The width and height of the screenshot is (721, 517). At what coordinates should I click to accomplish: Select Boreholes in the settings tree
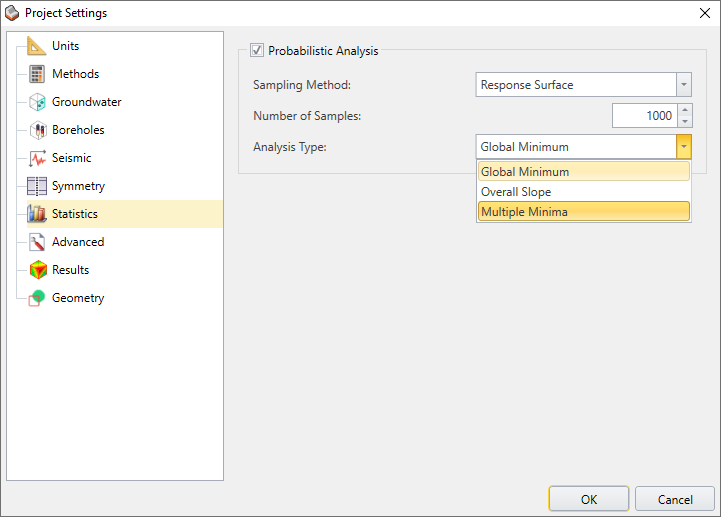point(78,130)
